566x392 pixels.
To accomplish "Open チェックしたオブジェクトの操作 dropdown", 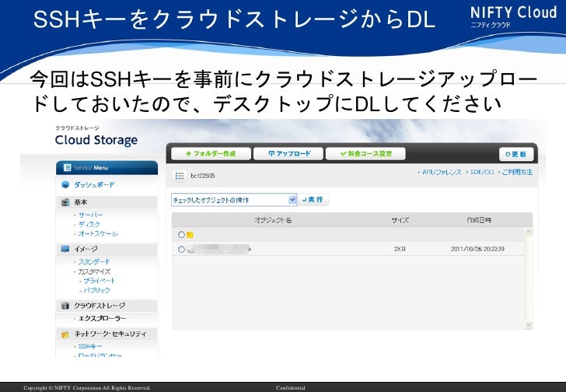I will 234,200.
